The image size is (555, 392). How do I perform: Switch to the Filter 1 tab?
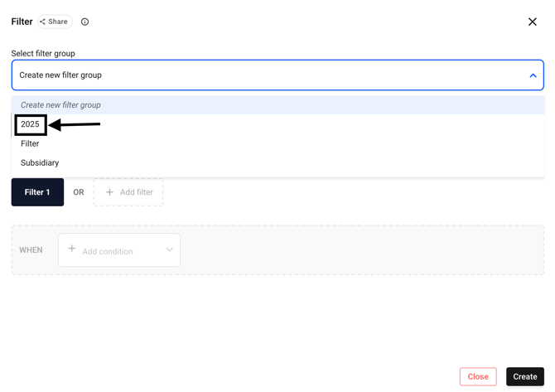[x=37, y=192]
